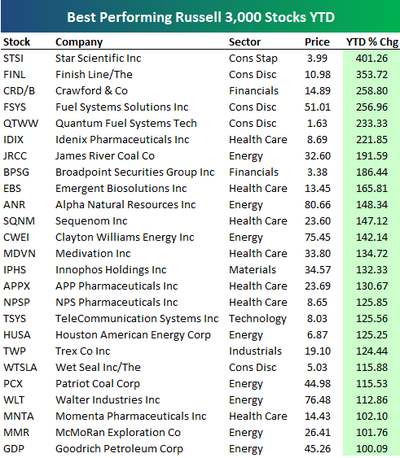Click the Stock column header
The height and width of the screenshot is (458, 400).
pyautogui.click(x=17, y=42)
